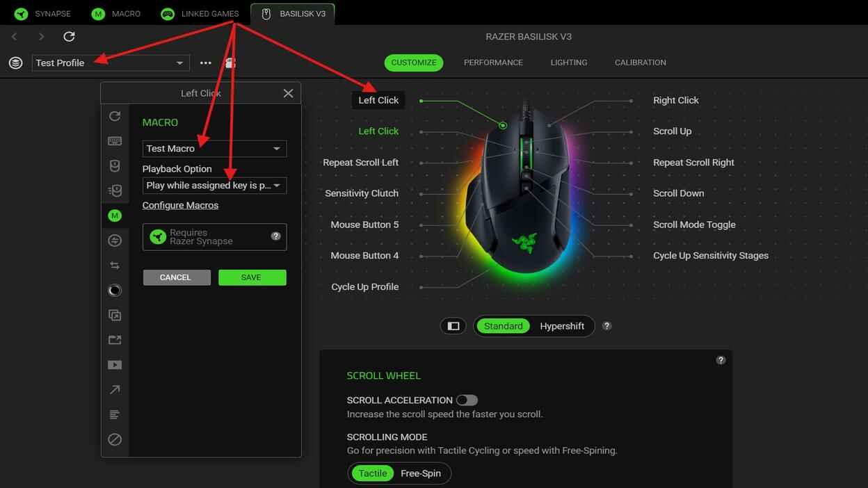Select the Switch Lighting circle icon
The width and height of the screenshot is (868, 488).
click(115, 291)
